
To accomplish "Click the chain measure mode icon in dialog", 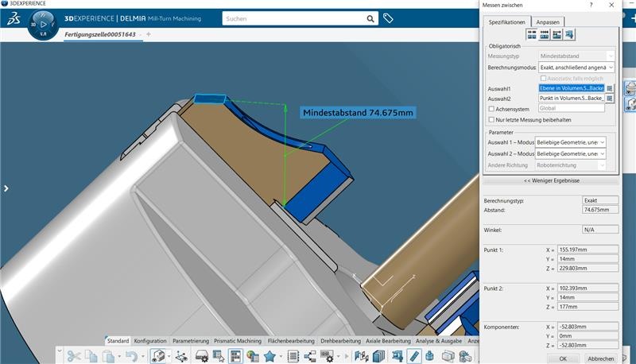I will point(544,34).
